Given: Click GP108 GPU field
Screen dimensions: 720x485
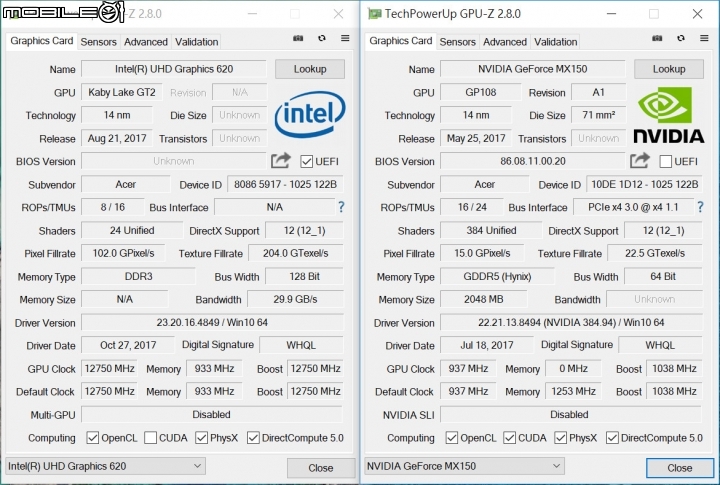Looking at the screenshot, I should [x=481, y=92].
